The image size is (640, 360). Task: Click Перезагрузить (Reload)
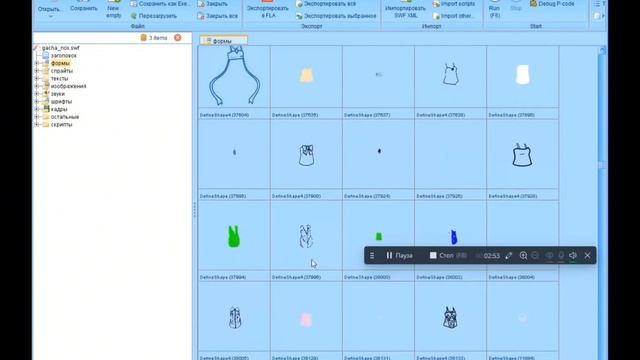click(154, 16)
